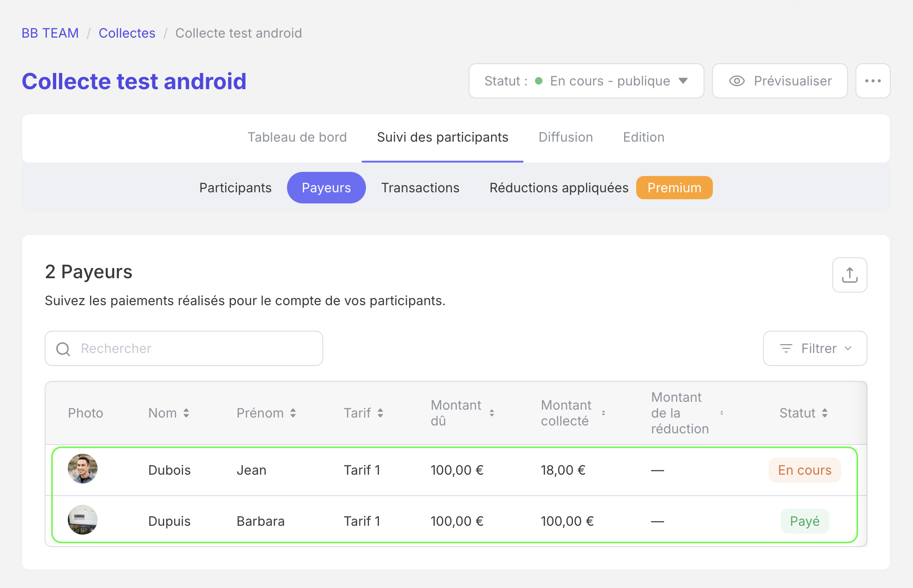
Task: Select the Transactions sub-tab
Action: 420,188
